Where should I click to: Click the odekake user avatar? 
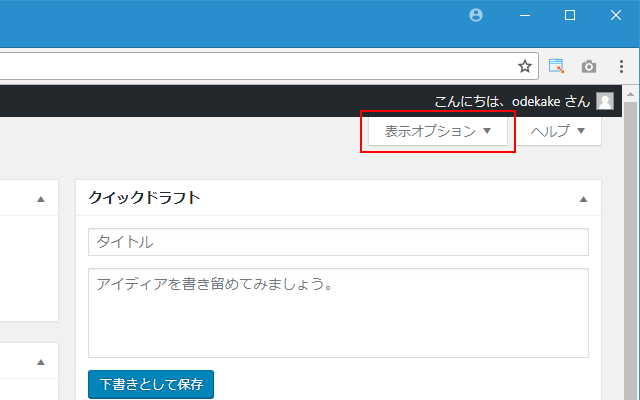(x=605, y=101)
